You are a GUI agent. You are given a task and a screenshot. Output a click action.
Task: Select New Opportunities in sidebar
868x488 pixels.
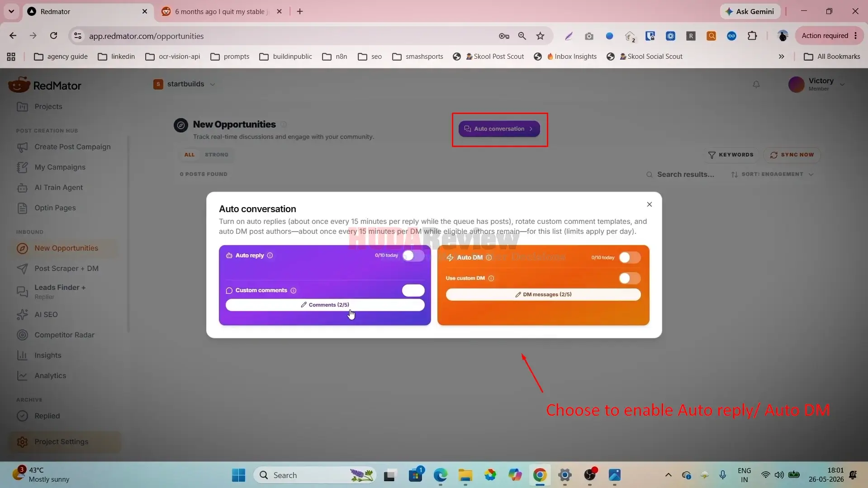click(66, 248)
